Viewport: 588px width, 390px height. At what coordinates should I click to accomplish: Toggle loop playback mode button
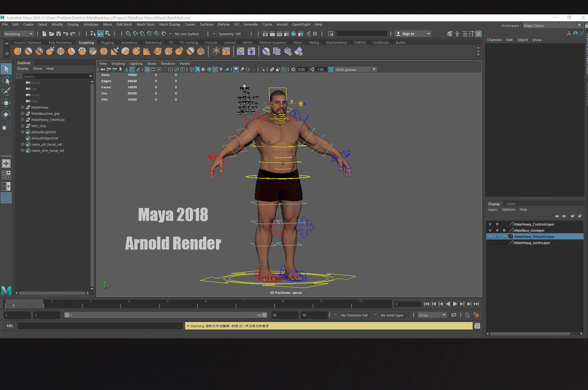454,315
